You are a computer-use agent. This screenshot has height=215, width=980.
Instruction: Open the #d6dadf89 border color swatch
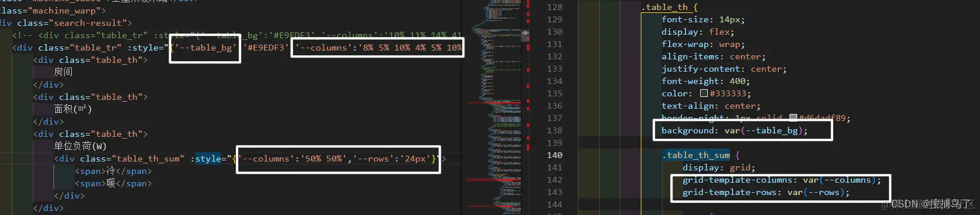[x=793, y=118]
